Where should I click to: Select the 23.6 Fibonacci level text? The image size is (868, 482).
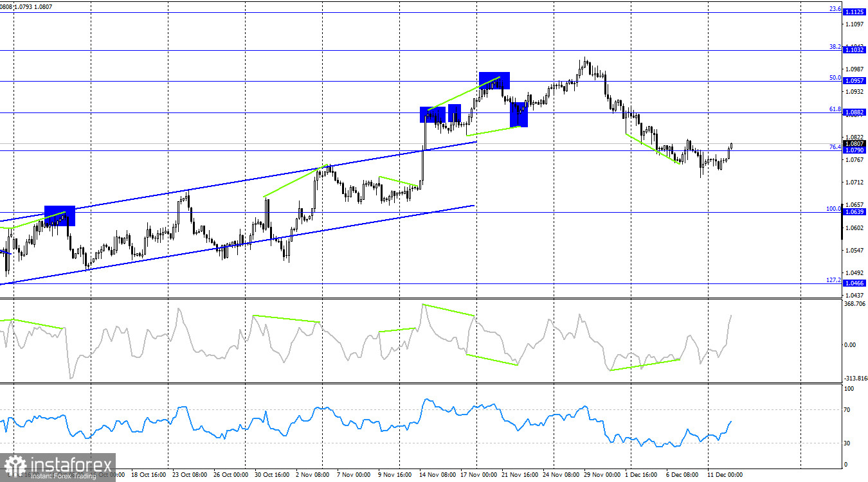pyautogui.click(x=835, y=8)
